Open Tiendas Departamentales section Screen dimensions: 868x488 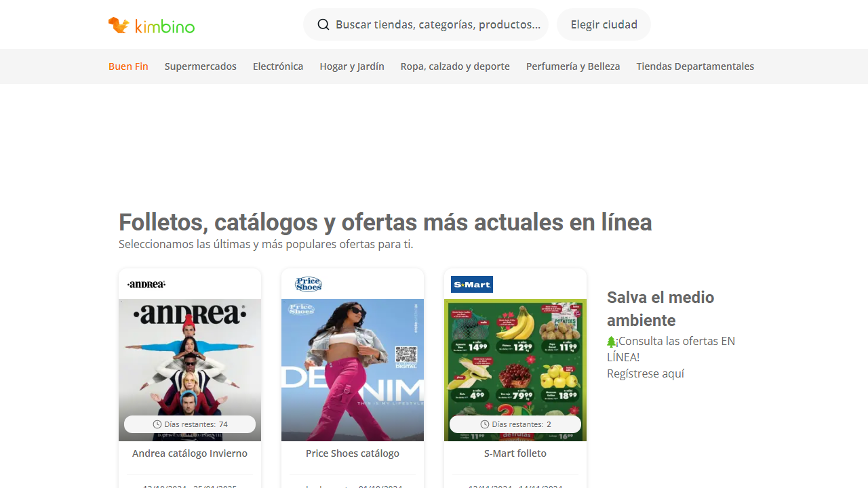click(x=694, y=66)
